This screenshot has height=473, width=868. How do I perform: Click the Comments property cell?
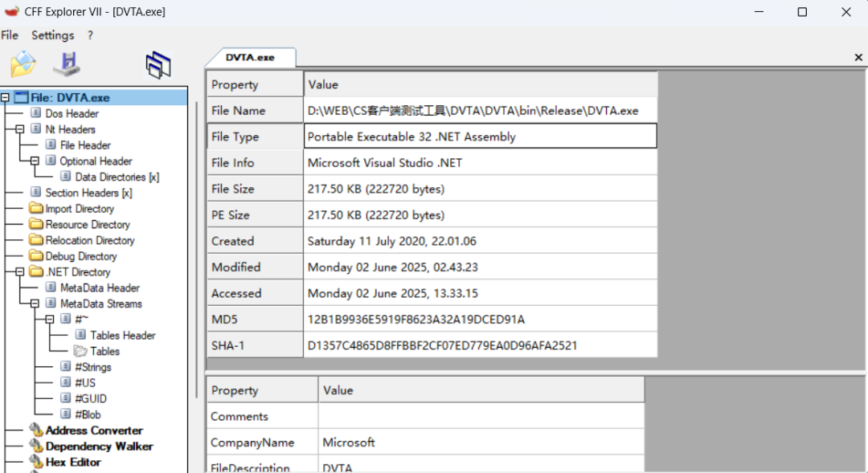(262, 416)
